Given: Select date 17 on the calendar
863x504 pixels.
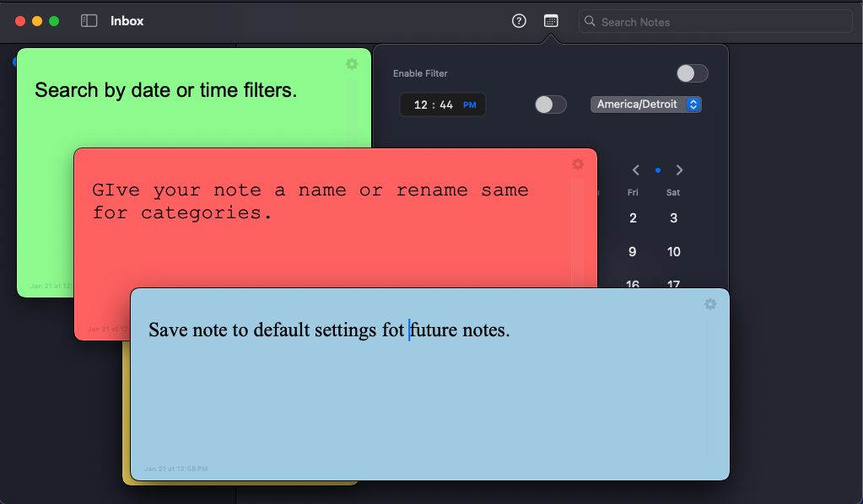Looking at the screenshot, I should point(673,285).
